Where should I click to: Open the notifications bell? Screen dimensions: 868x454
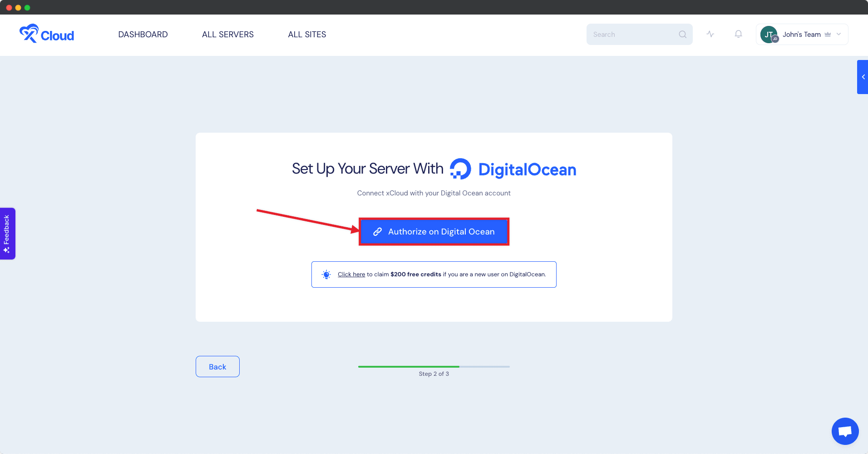coord(739,34)
